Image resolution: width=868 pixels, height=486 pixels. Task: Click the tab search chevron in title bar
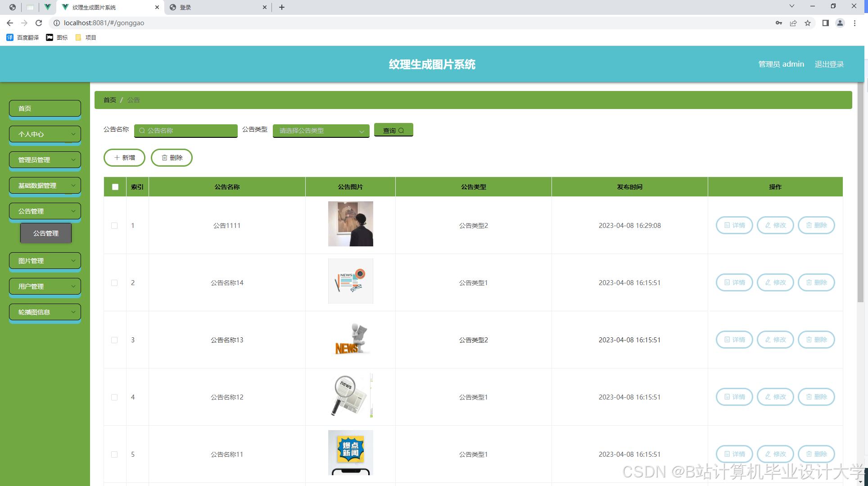click(x=792, y=6)
